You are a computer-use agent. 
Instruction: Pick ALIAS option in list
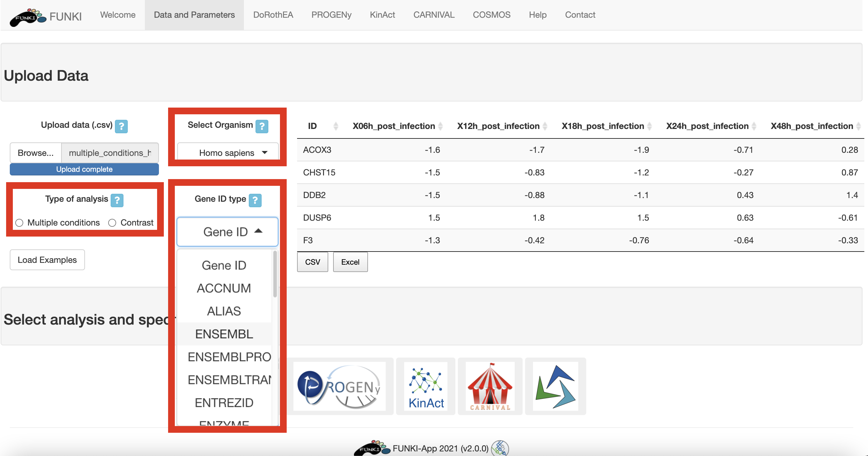(x=224, y=311)
